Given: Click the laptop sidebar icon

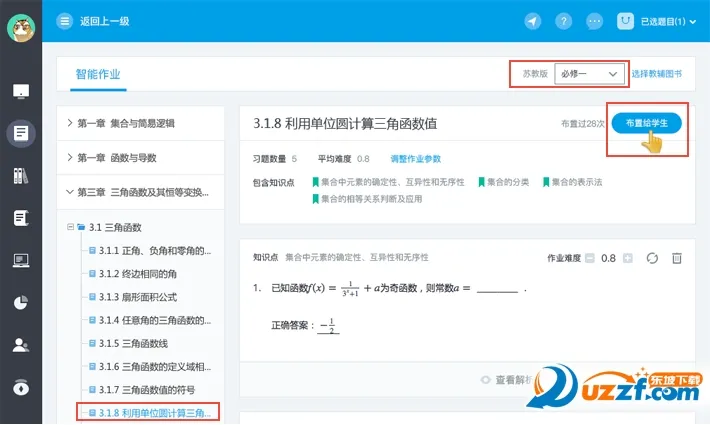Looking at the screenshot, I should point(21,260).
